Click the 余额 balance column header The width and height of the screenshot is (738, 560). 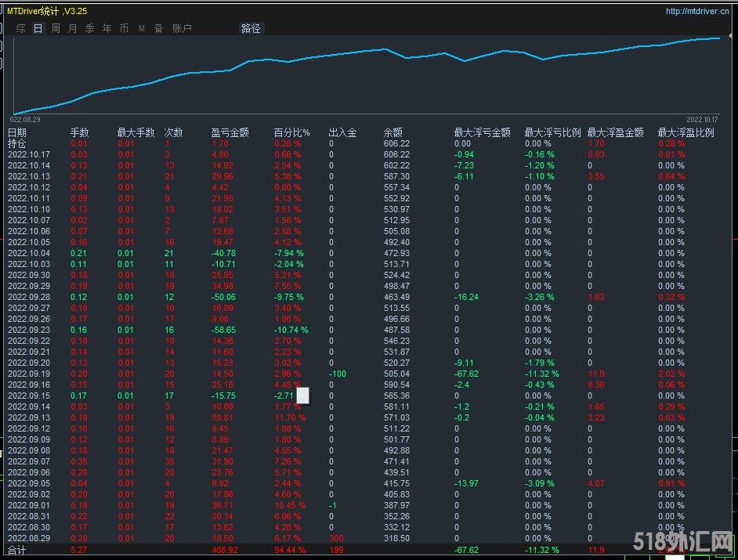click(393, 132)
